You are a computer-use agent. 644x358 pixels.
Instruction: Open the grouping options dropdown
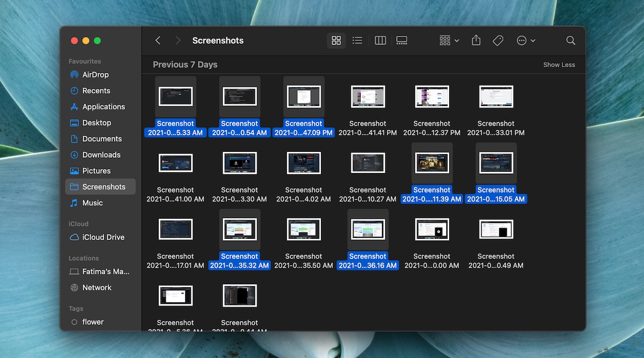click(449, 40)
